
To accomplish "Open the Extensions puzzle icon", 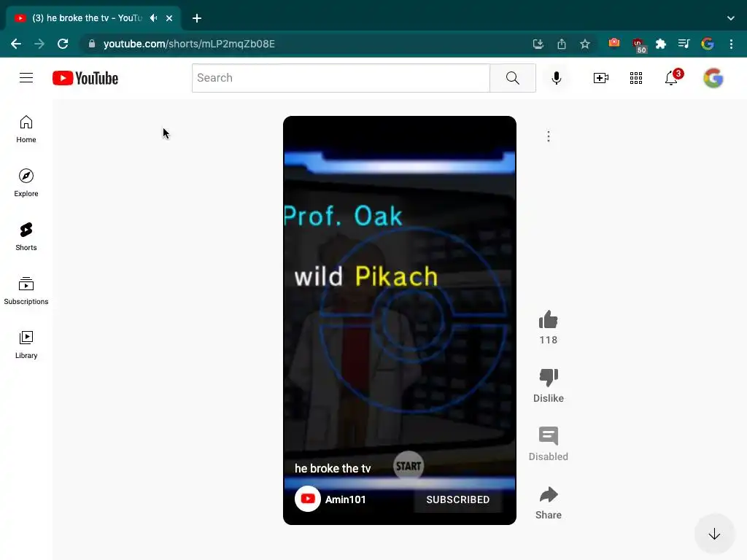I will click(661, 44).
